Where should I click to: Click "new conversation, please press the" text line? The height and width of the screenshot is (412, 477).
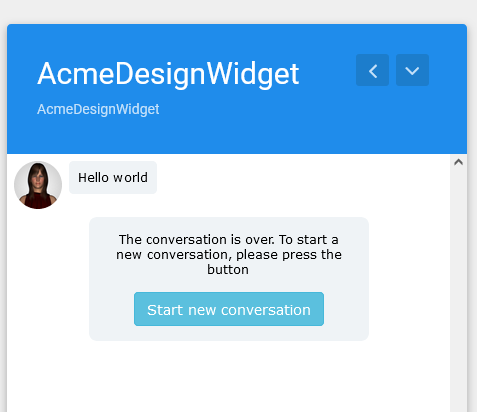[229, 255]
